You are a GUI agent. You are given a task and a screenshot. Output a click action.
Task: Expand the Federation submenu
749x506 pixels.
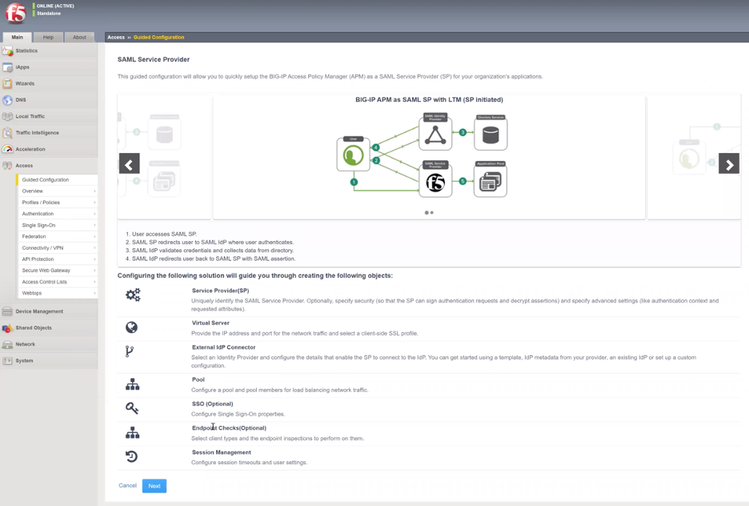point(57,237)
